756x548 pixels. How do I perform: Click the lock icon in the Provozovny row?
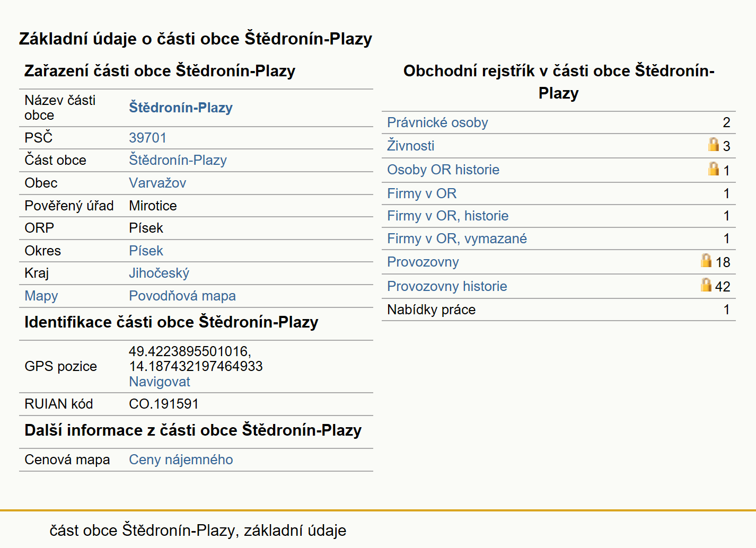[706, 260]
